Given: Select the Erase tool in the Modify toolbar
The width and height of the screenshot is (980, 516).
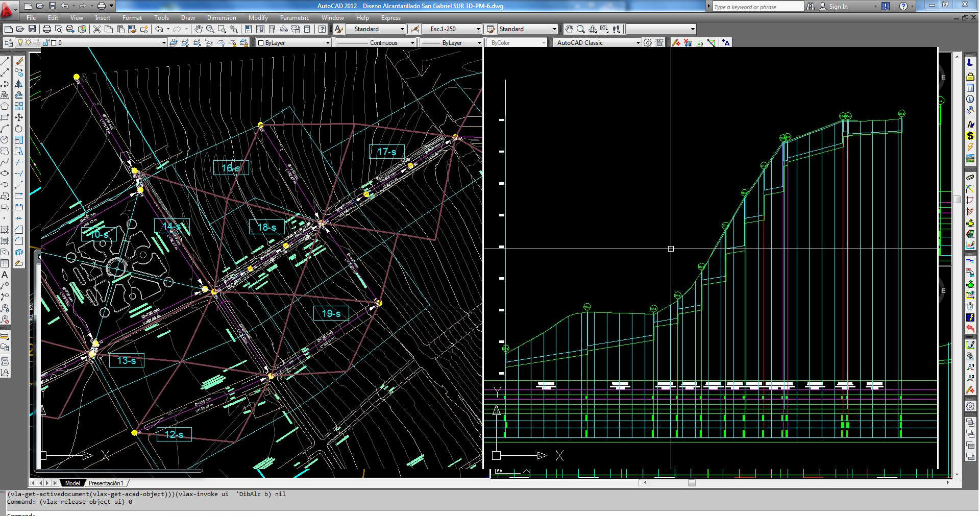Looking at the screenshot, I should click(x=19, y=61).
